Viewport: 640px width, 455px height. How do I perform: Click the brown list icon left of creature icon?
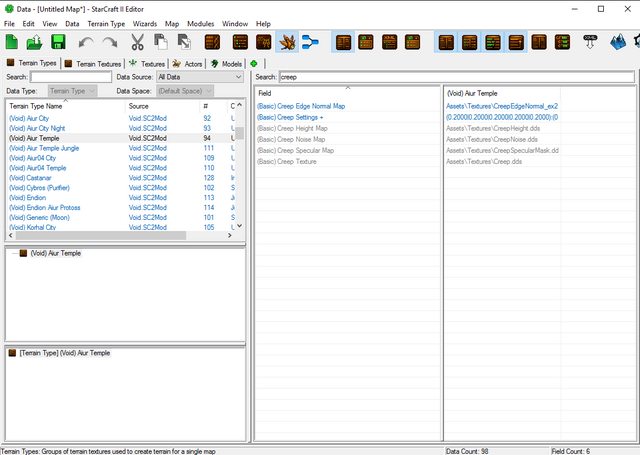(264, 42)
